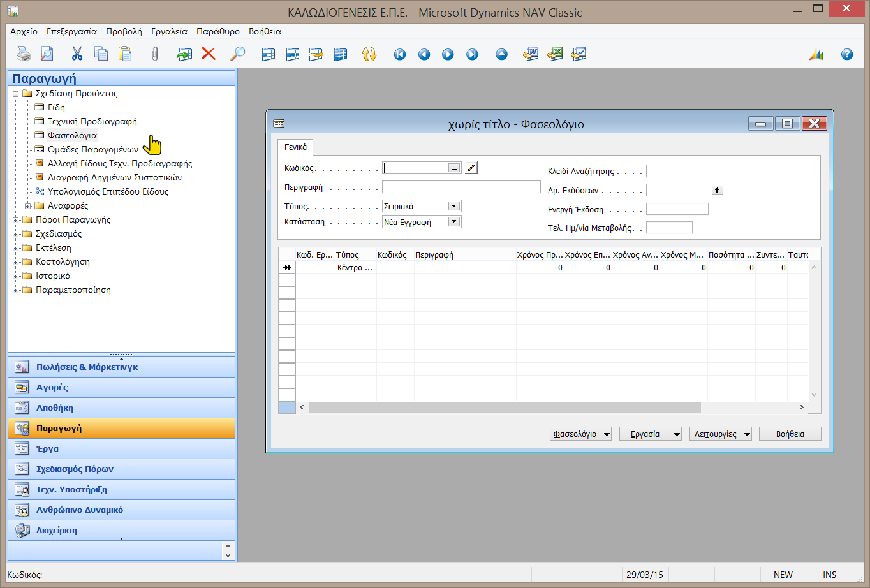Click the grid horizontal scrollbar thumb
Viewport: 870px width, 588px height.
coord(505,408)
